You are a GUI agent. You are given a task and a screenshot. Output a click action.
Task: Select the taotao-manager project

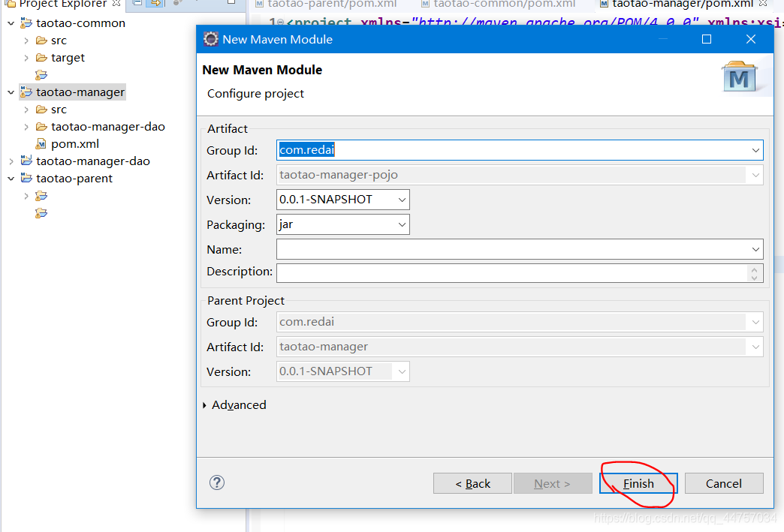(80, 92)
